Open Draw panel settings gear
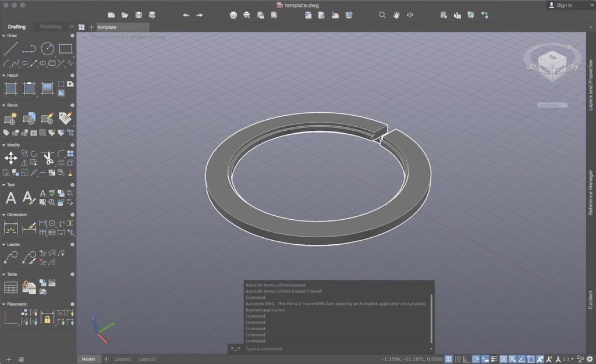 72,35
